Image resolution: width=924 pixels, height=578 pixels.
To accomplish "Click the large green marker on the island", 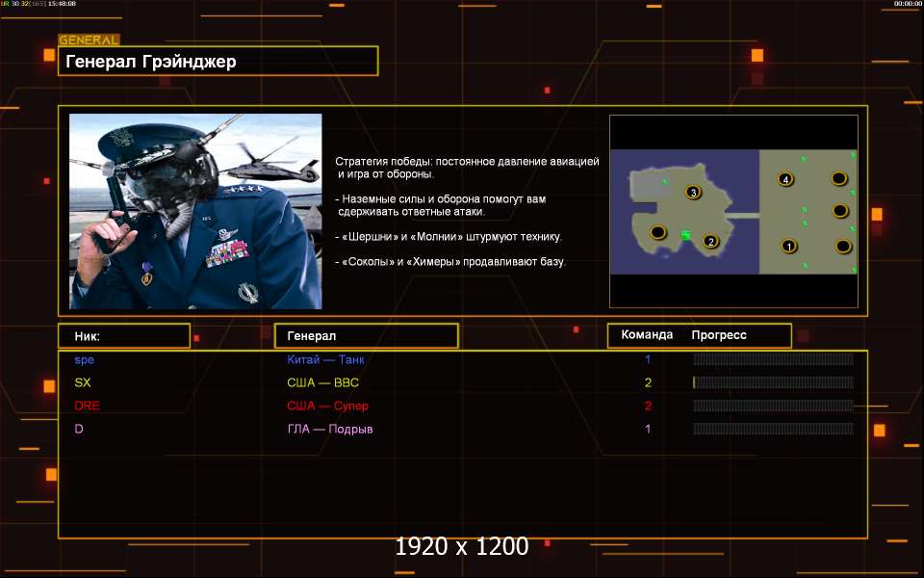I will point(685,234).
